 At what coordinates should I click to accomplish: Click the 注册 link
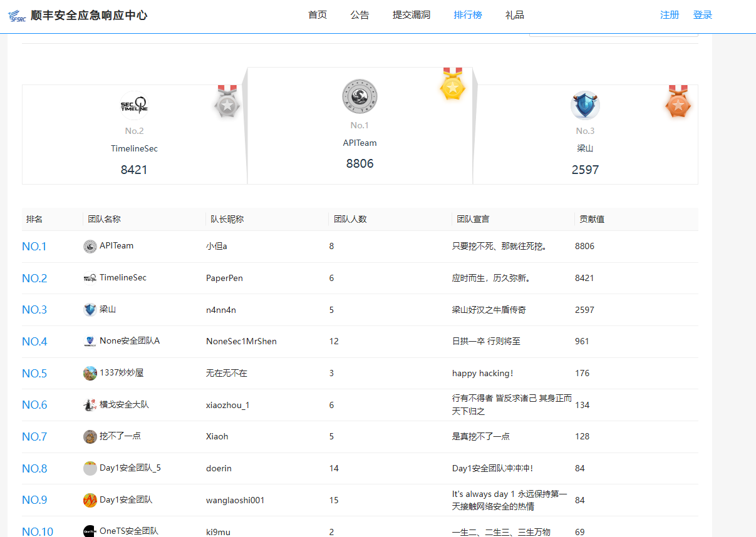tap(670, 15)
